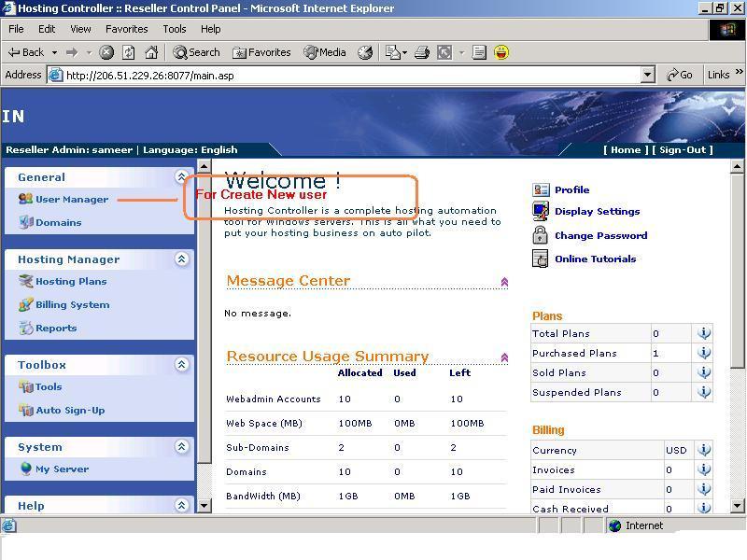Click info icon for Currency row
This screenshot has height=560, width=747.
(x=704, y=450)
